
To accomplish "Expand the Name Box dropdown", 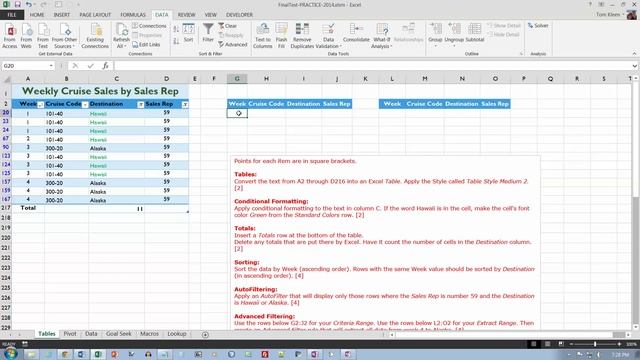I will pyautogui.click(x=51, y=66).
